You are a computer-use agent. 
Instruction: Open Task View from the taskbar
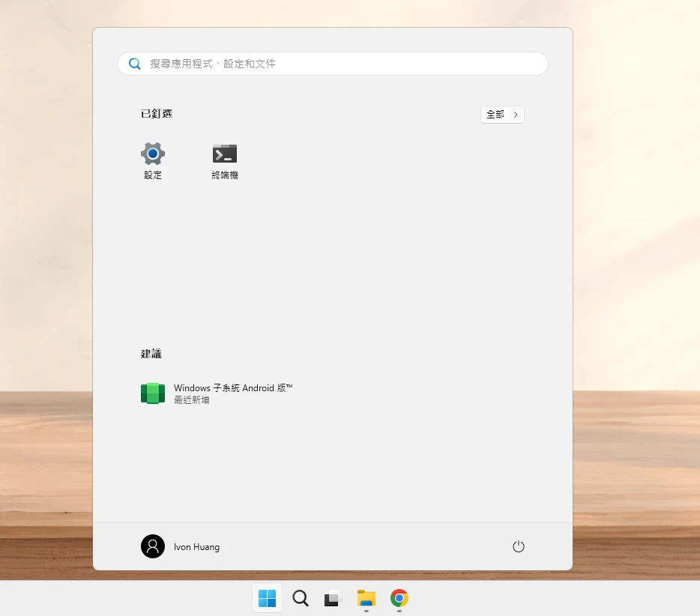(333, 598)
